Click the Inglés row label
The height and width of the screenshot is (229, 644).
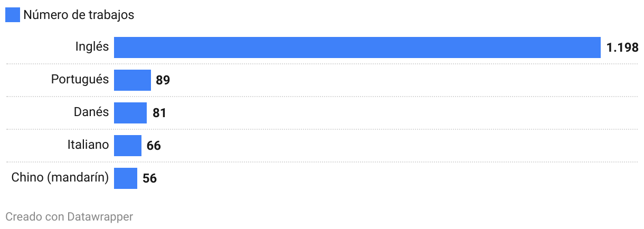pos(92,47)
